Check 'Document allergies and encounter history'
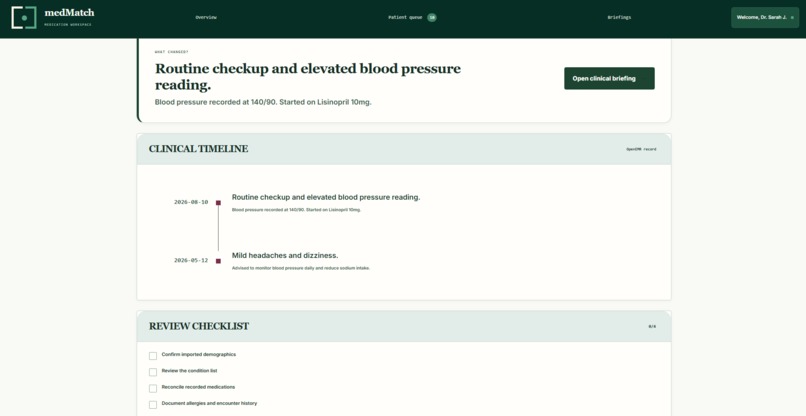This screenshot has width=806, height=416. click(x=153, y=405)
